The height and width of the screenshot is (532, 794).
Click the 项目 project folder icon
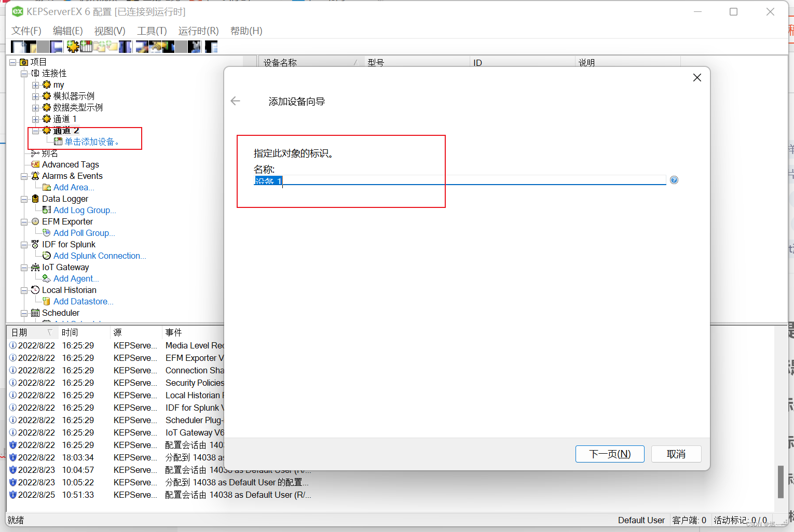(24, 62)
